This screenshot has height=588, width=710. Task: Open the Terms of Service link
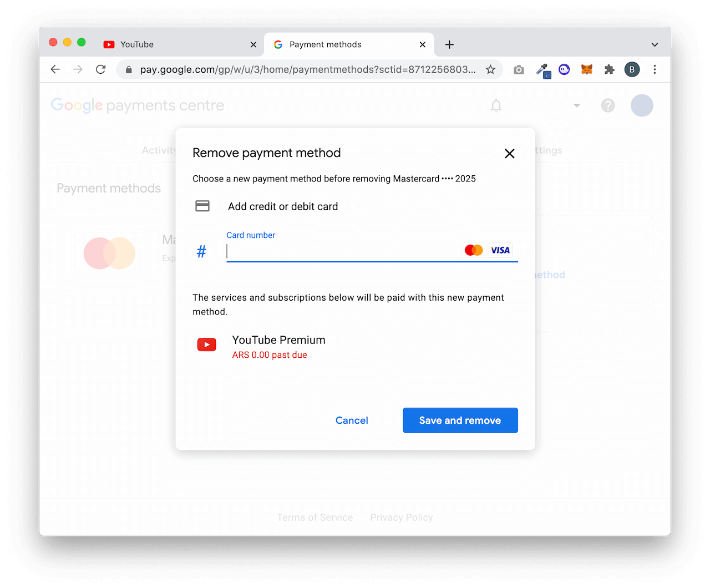315,518
